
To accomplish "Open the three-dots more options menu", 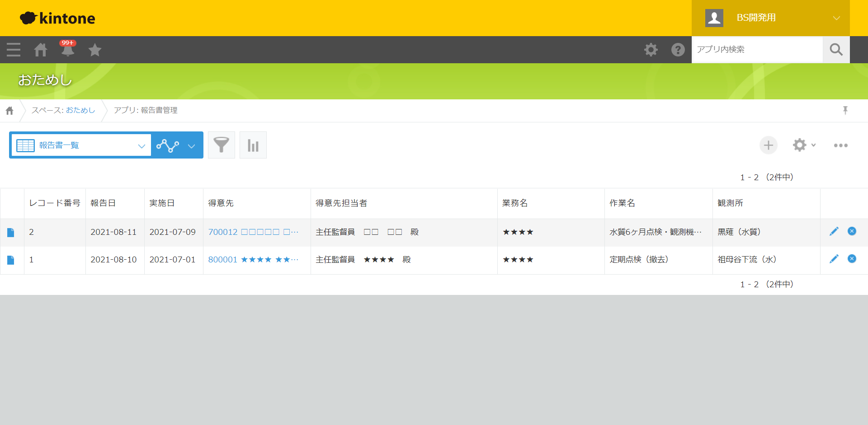I will 840,145.
